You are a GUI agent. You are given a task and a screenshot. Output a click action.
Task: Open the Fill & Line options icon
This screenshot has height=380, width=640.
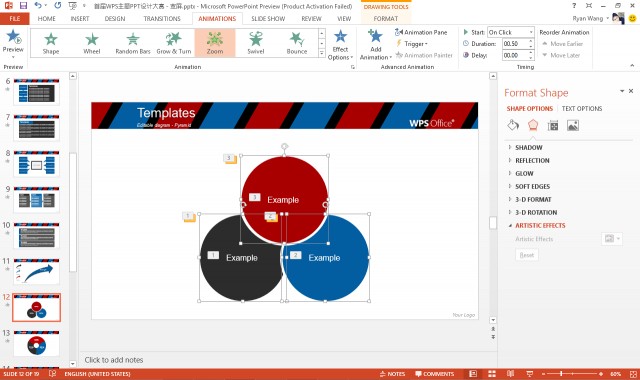pyautogui.click(x=513, y=125)
